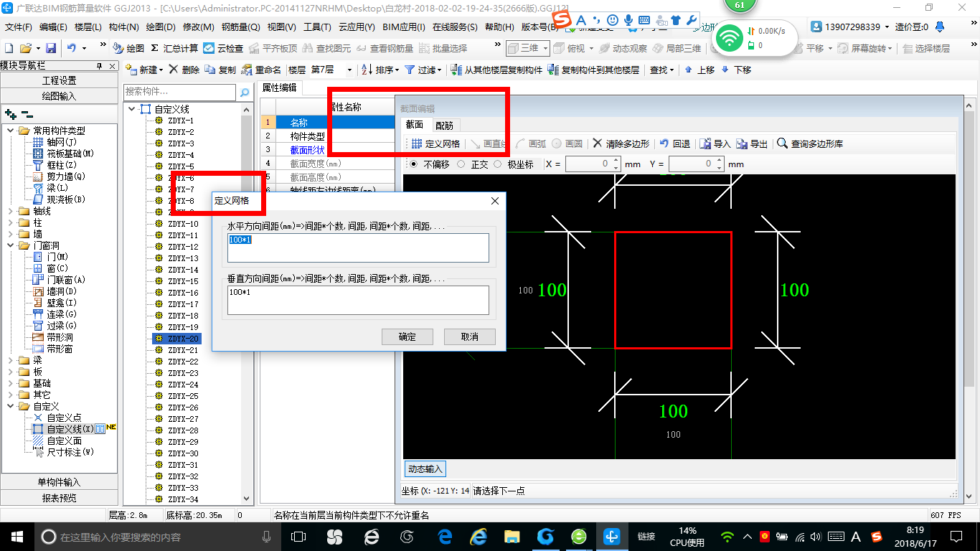Click the 删除 delete component button
The image size is (980, 551).
[x=184, y=70]
